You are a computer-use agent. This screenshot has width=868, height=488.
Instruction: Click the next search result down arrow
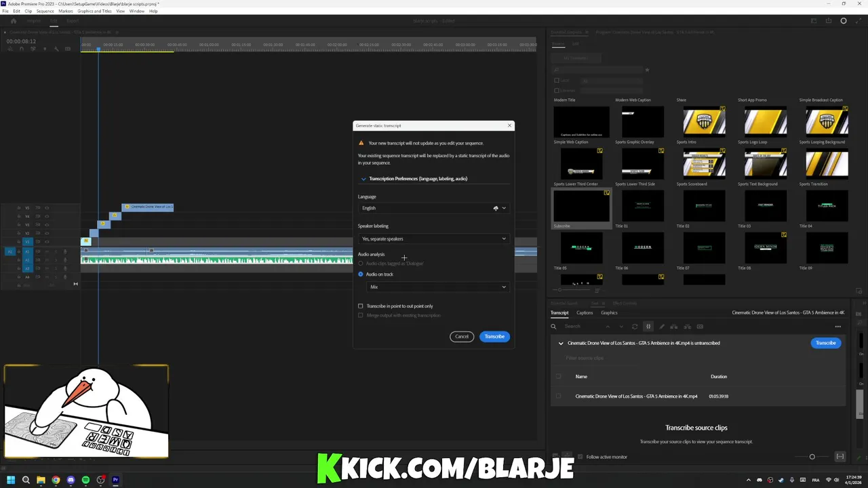tap(620, 327)
